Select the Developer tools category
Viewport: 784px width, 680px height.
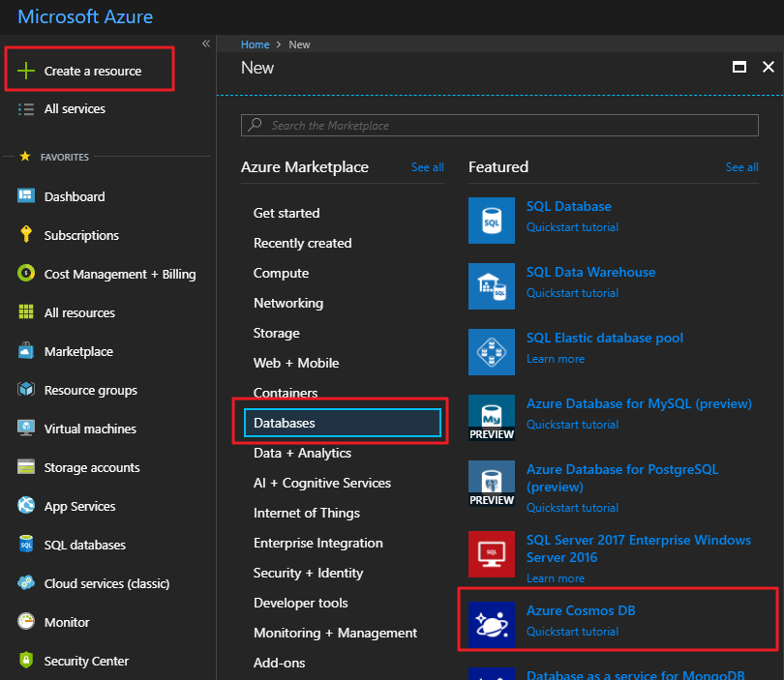click(300, 603)
